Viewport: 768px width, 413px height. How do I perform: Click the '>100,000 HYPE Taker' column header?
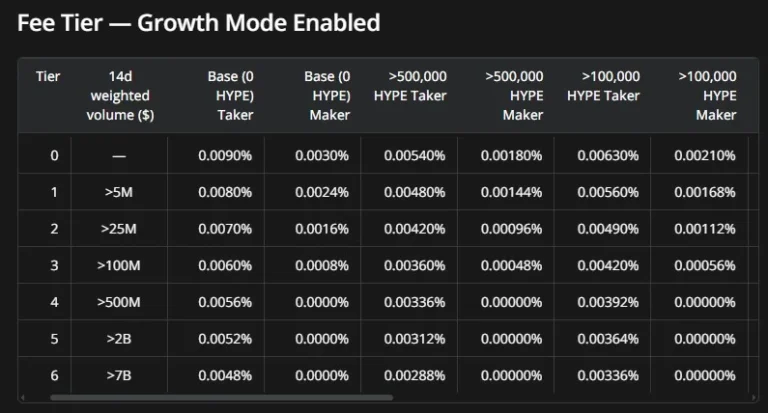coord(603,86)
